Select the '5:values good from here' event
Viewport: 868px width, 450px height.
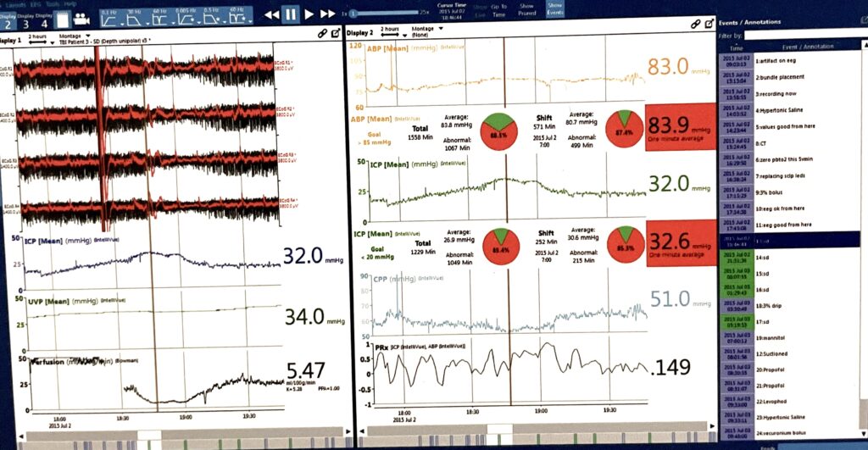(x=790, y=126)
